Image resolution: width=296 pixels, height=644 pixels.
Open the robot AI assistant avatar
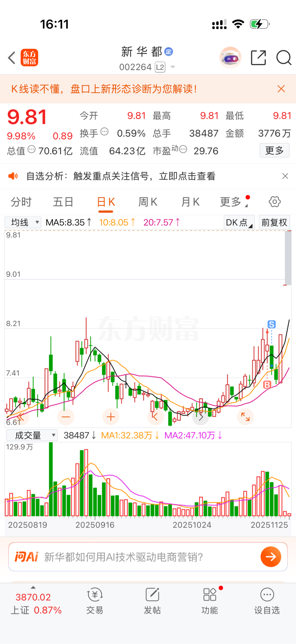coord(230,58)
